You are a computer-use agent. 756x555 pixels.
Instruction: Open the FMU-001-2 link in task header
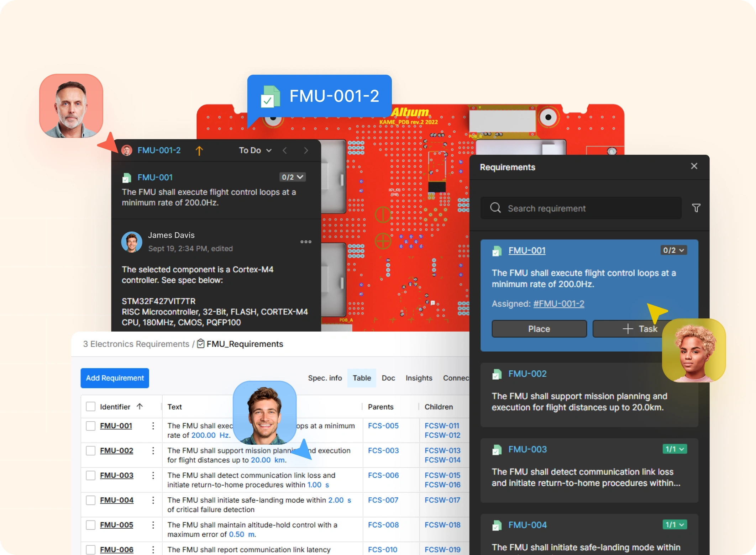click(x=159, y=150)
